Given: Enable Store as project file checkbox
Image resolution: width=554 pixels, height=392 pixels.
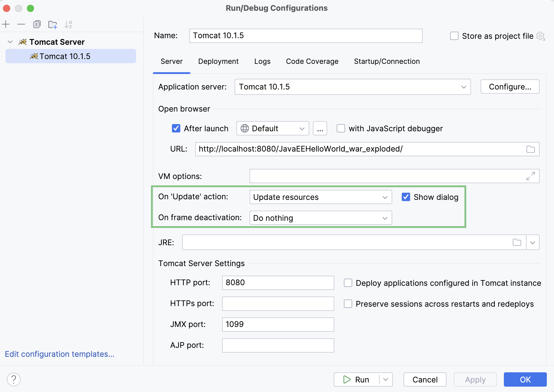Looking at the screenshot, I should pyautogui.click(x=454, y=36).
